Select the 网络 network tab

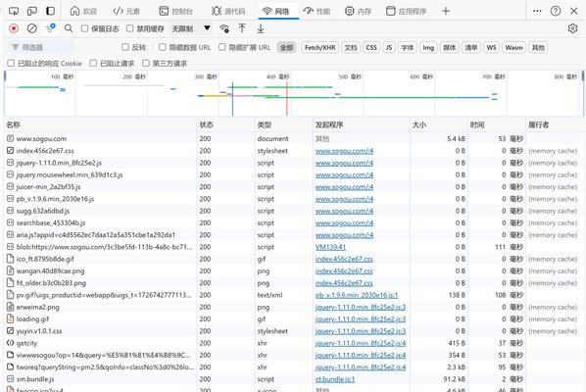pyautogui.click(x=276, y=11)
